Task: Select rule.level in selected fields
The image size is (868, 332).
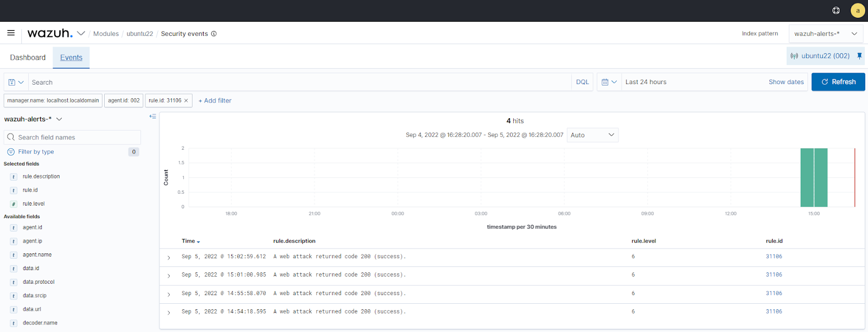Action: pyautogui.click(x=34, y=203)
